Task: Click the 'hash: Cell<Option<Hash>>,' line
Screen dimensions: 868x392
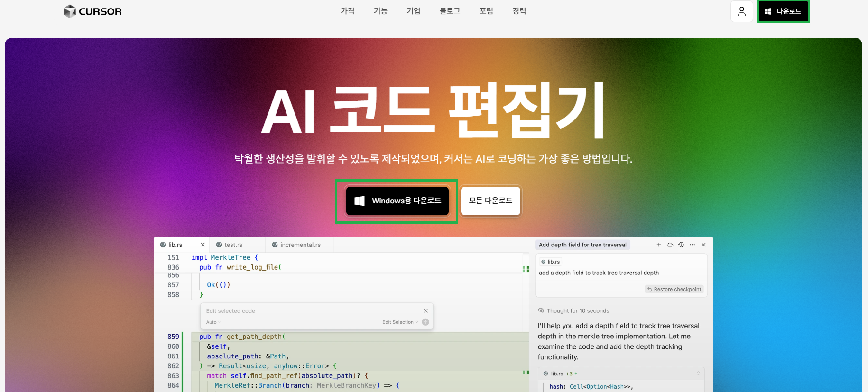Action: tap(591, 387)
